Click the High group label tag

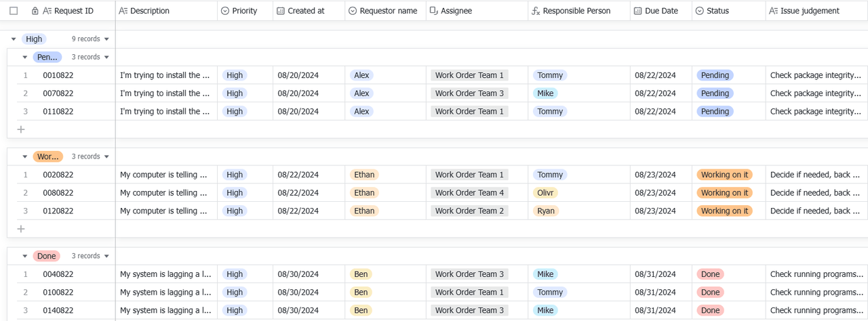pyautogui.click(x=34, y=39)
